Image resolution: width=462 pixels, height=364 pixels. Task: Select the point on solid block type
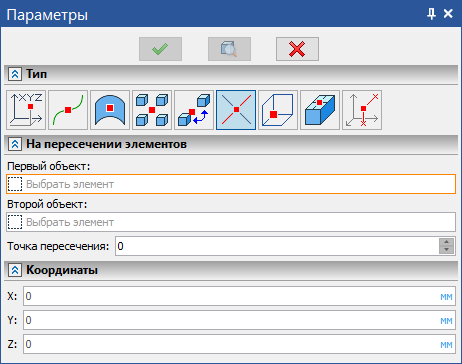pyautogui.click(x=320, y=110)
